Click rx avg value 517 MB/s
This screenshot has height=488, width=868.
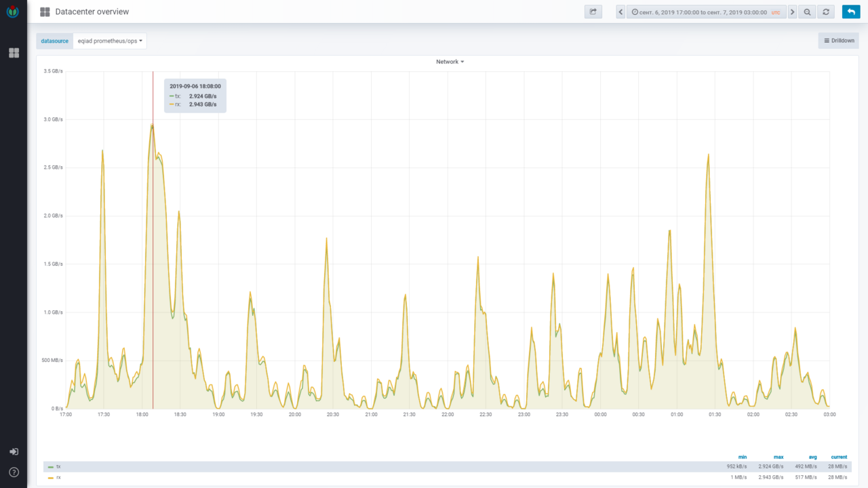click(x=806, y=477)
